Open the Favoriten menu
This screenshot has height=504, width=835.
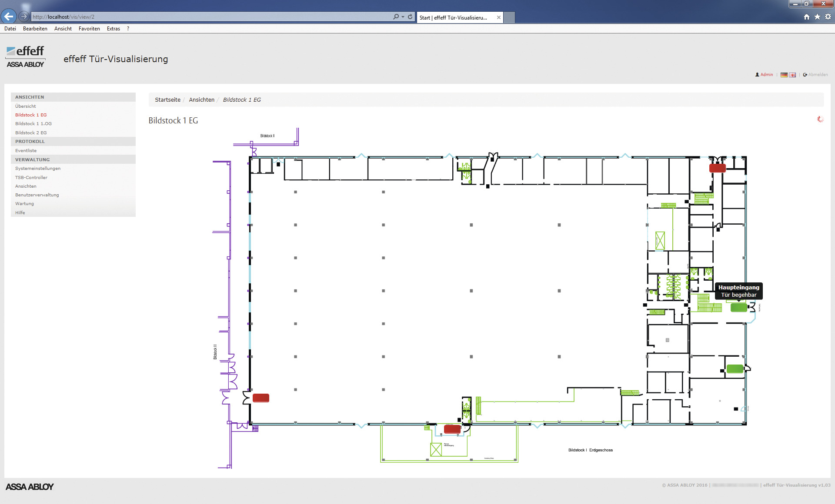(x=89, y=29)
